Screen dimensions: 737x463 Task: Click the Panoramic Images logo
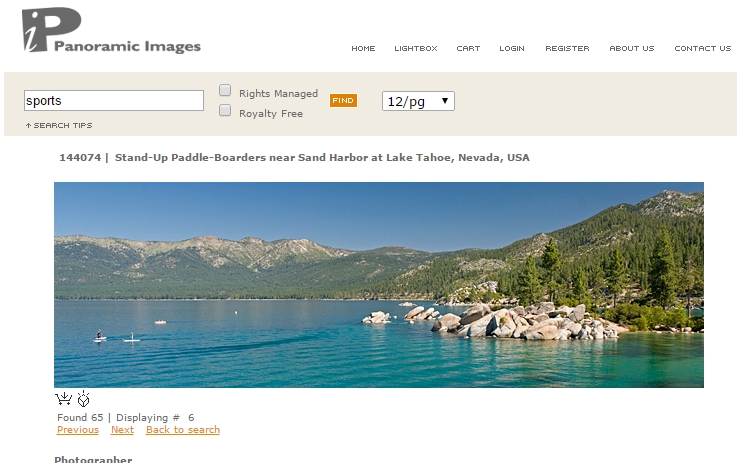tap(111, 30)
